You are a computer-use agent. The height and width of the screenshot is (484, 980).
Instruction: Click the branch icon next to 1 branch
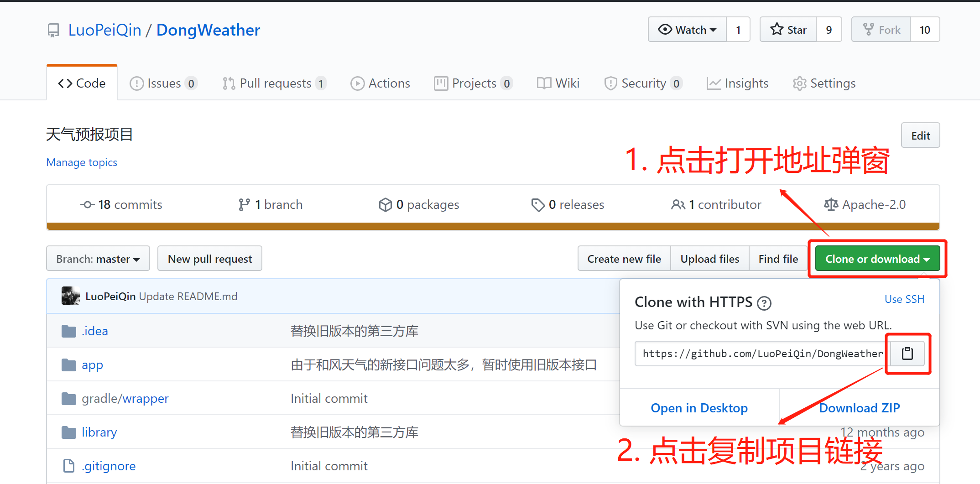244,205
